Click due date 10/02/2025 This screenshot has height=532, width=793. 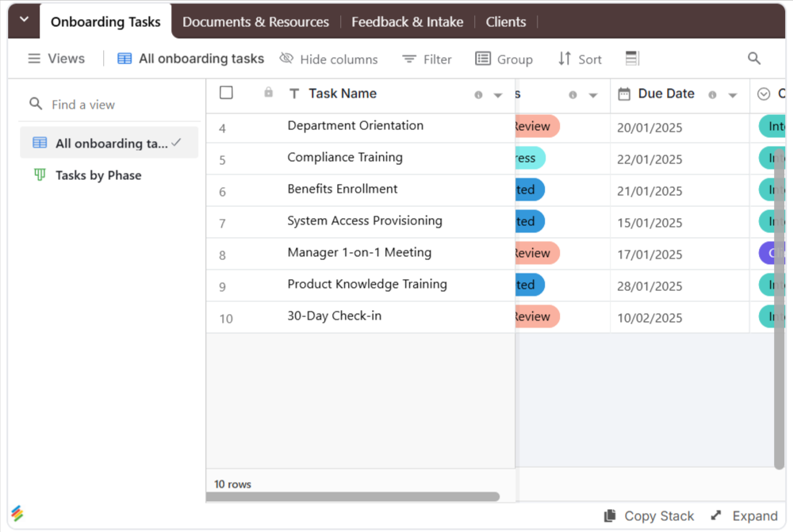click(649, 318)
